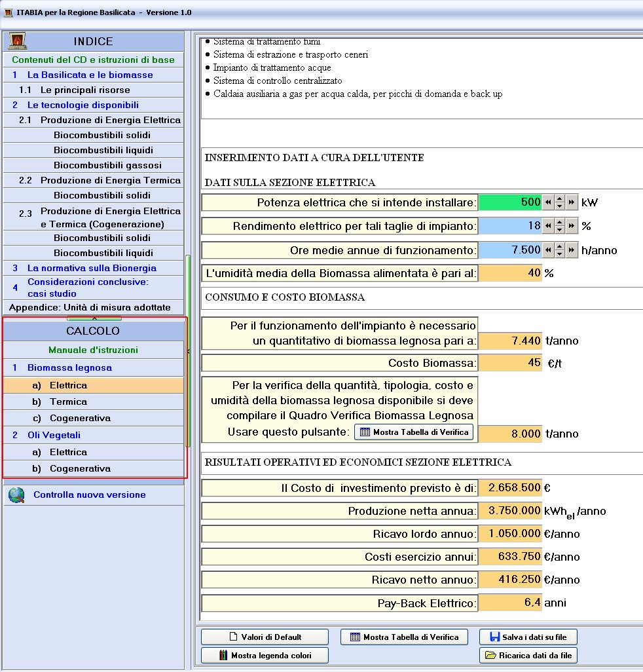Click the Valori di Default button

coord(265,637)
